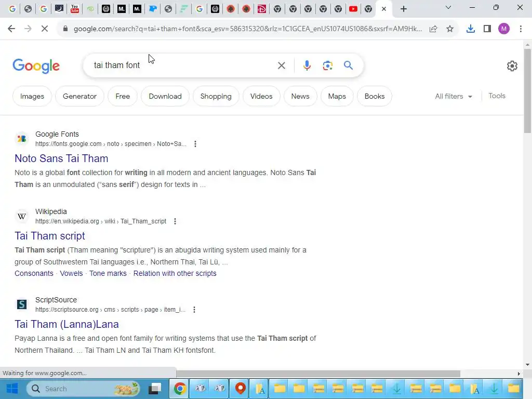
Task: Switch to the YouTube tab
Action: click(353, 9)
